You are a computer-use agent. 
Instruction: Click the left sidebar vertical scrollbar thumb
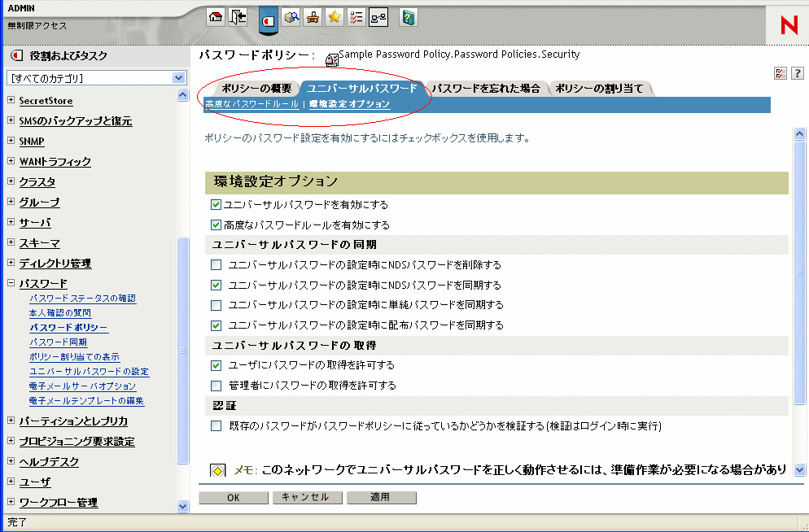182,350
